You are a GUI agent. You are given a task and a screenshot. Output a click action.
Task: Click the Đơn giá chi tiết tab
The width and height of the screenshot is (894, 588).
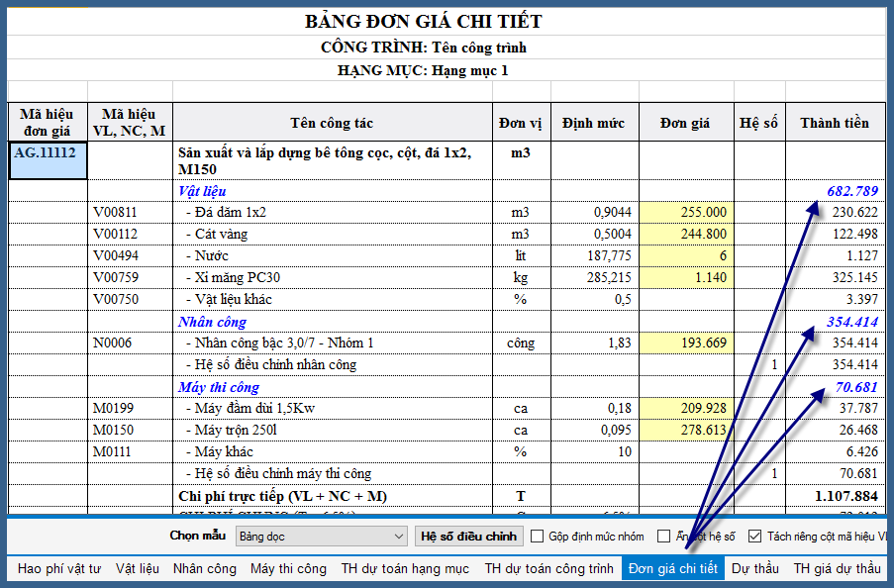coord(672,569)
